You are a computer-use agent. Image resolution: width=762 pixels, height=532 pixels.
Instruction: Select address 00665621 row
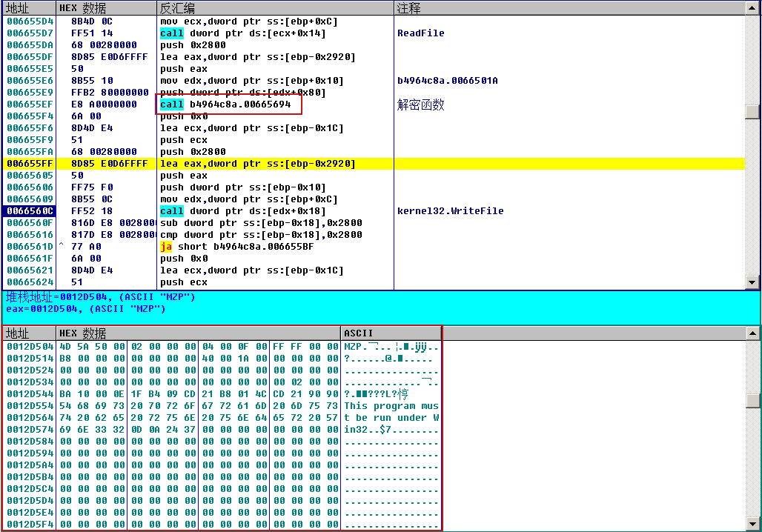(374, 270)
